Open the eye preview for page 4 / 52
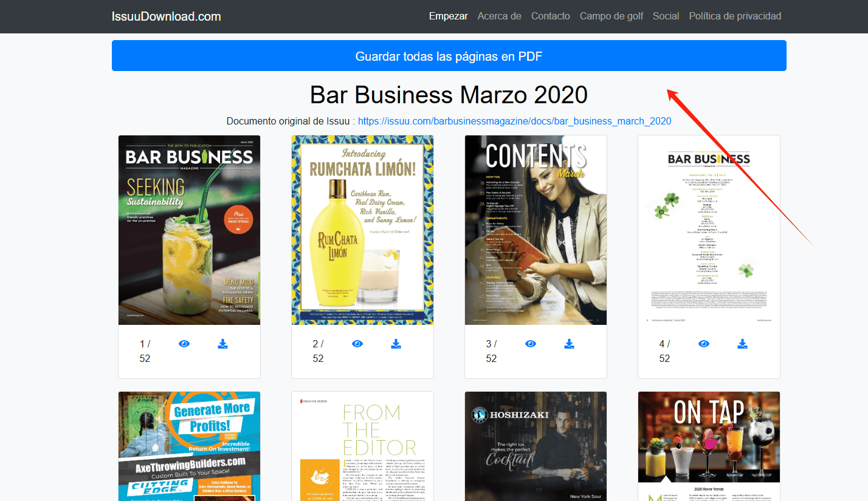The height and width of the screenshot is (501, 868). click(x=704, y=344)
